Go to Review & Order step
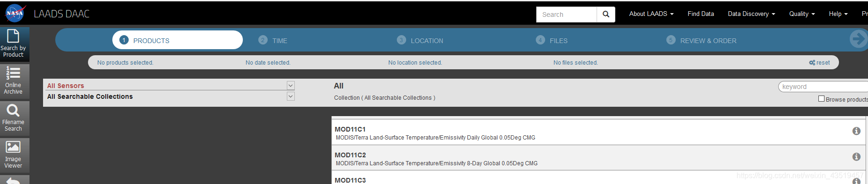Screen dimensions: 868x184 tap(701, 40)
